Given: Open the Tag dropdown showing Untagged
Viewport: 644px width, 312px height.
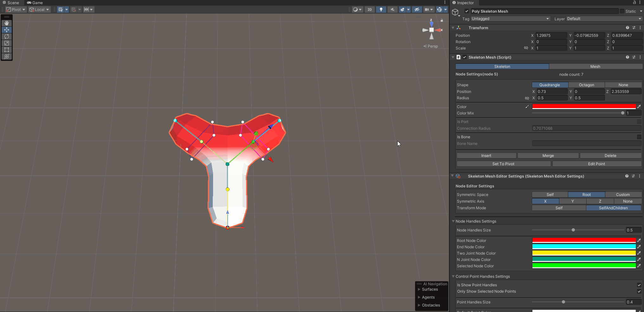Looking at the screenshot, I should click(x=510, y=19).
